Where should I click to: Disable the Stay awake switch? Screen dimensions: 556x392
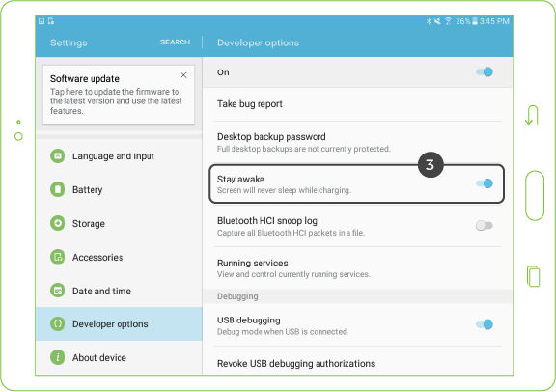pyautogui.click(x=485, y=183)
